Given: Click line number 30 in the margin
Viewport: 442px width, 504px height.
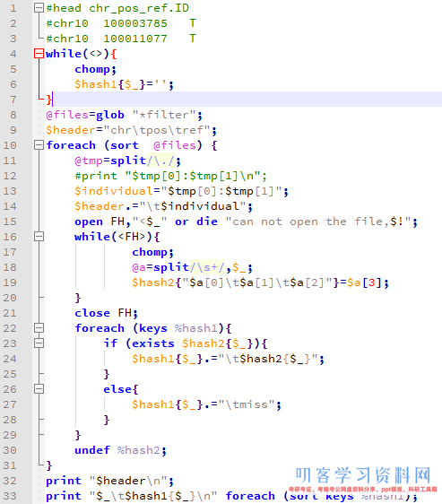Looking at the screenshot, I should coord(10,450).
